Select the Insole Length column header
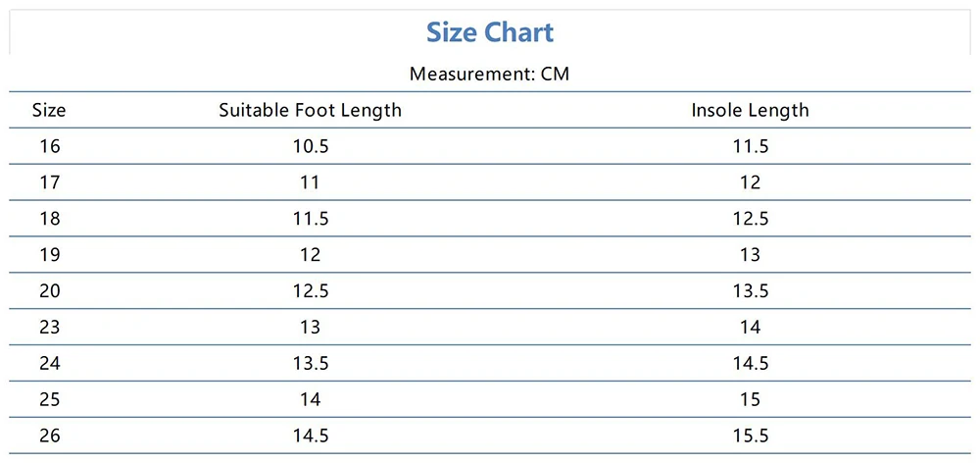 750,110
